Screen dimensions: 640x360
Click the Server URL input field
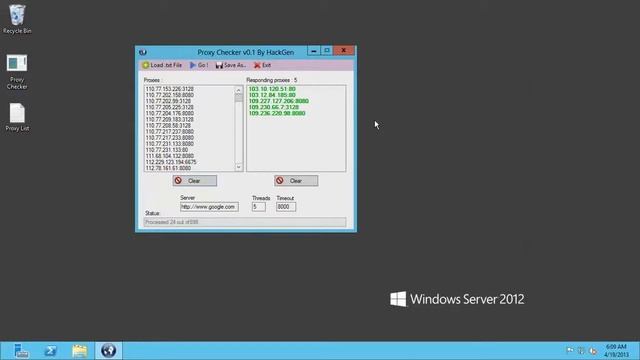coord(209,207)
